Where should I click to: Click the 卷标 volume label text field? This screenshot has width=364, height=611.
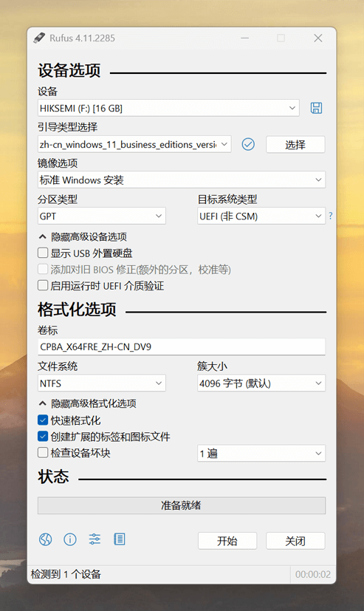[182, 347]
